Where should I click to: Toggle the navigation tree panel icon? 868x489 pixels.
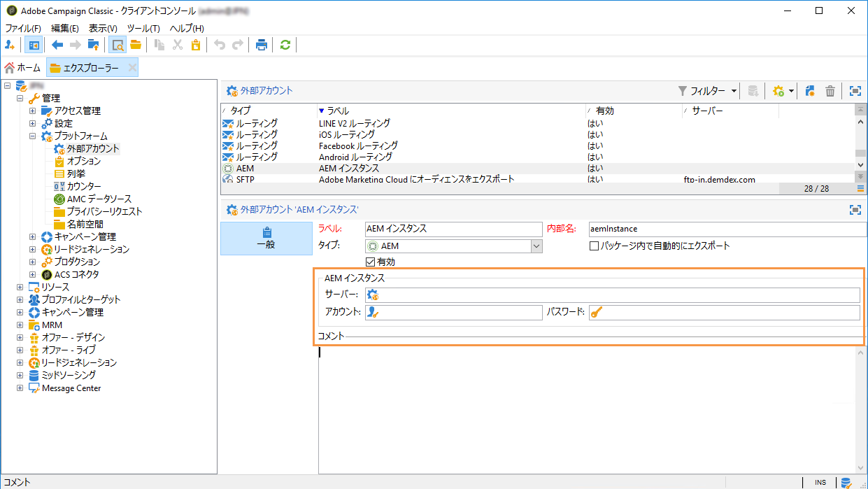point(34,45)
